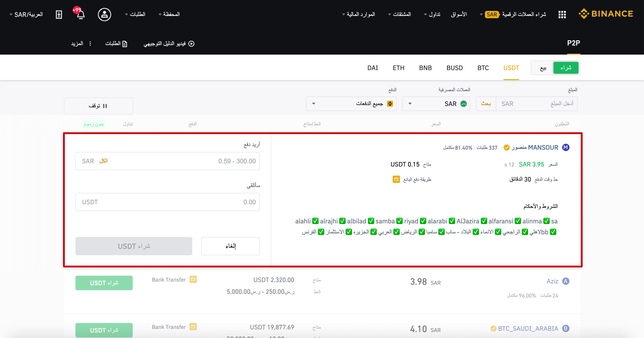Click the بدون رسوم no-fees label
This screenshot has width=644, height=338.
click(x=94, y=124)
